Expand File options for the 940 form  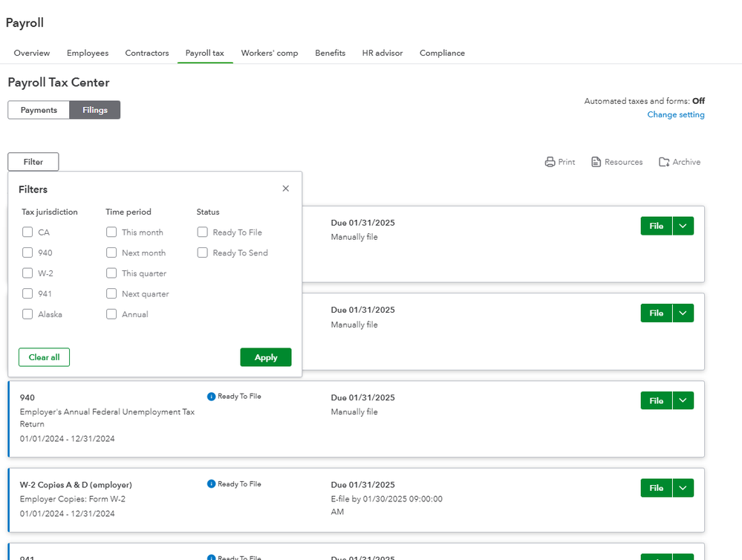point(683,400)
